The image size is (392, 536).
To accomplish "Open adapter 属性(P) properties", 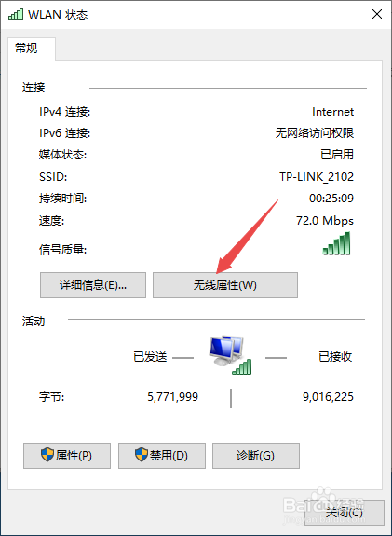I will coord(67,456).
